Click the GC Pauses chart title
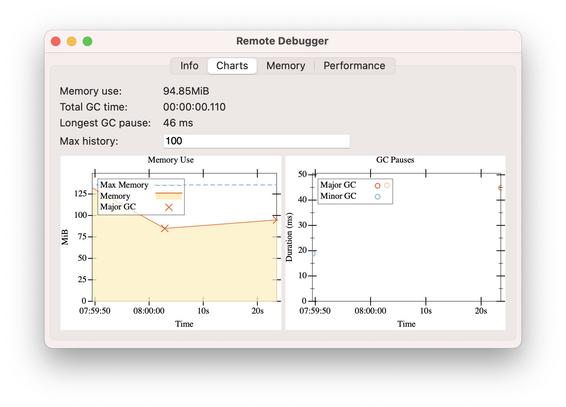The height and width of the screenshot is (407, 566). click(395, 160)
